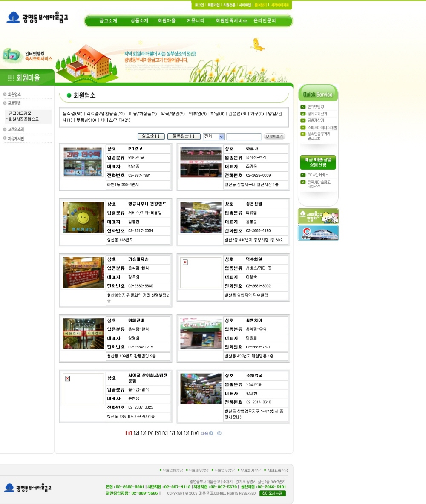The width and height of the screenshot is (426, 504).
Task: Sort listings with 상호순 button
Action: click(x=151, y=136)
